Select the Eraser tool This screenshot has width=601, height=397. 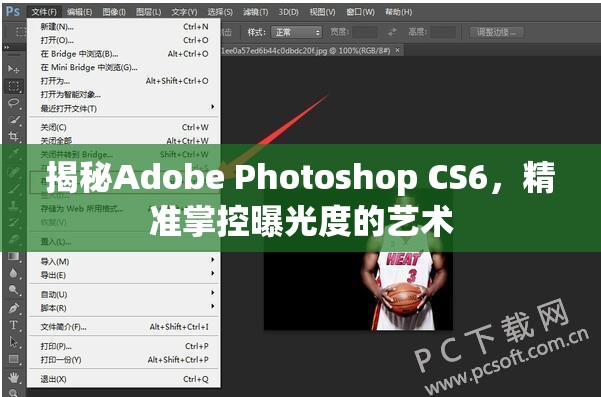(13, 239)
